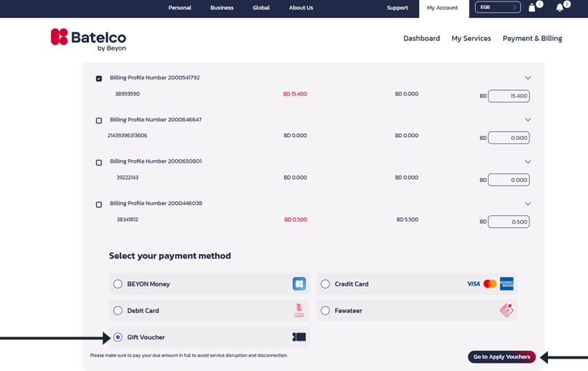Screen dimensions: 588x371
Task: Click the Benefit debit card logo
Action: (299, 310)
